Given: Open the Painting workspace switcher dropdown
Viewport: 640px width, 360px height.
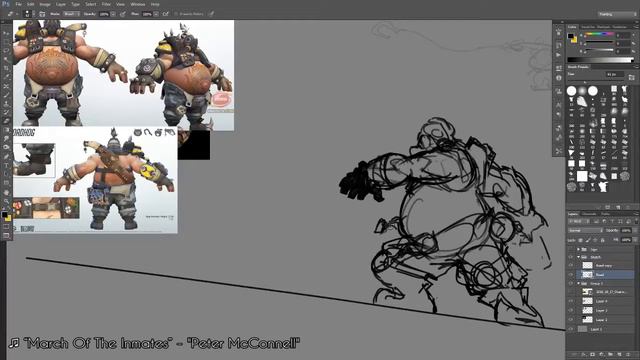Looking at the screenshot, I should click(x=617, y=14).
